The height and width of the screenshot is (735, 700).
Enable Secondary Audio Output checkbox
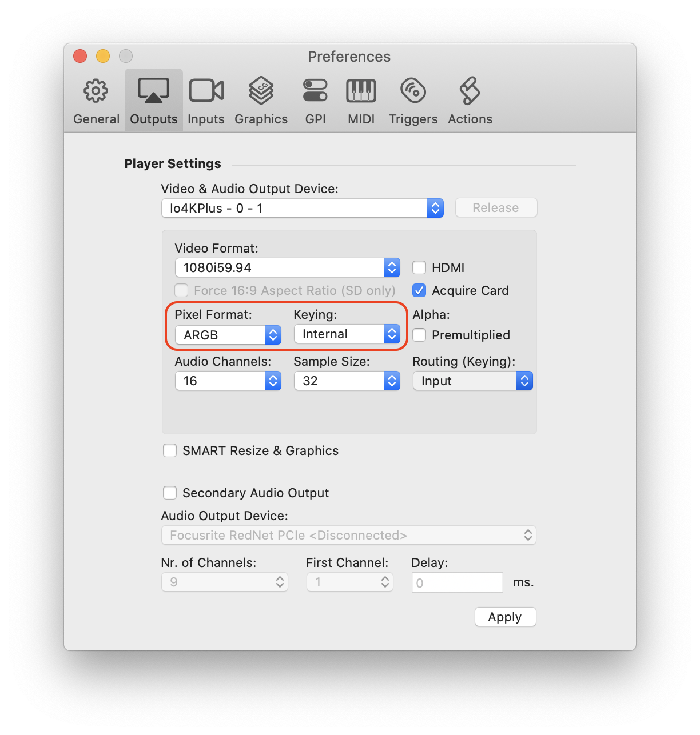point(170,493)
